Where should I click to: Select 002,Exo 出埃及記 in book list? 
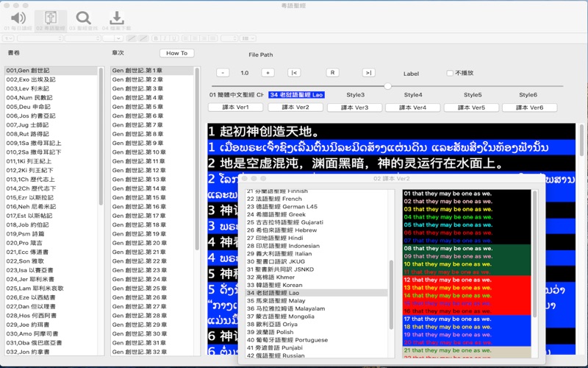click(31, 79)
